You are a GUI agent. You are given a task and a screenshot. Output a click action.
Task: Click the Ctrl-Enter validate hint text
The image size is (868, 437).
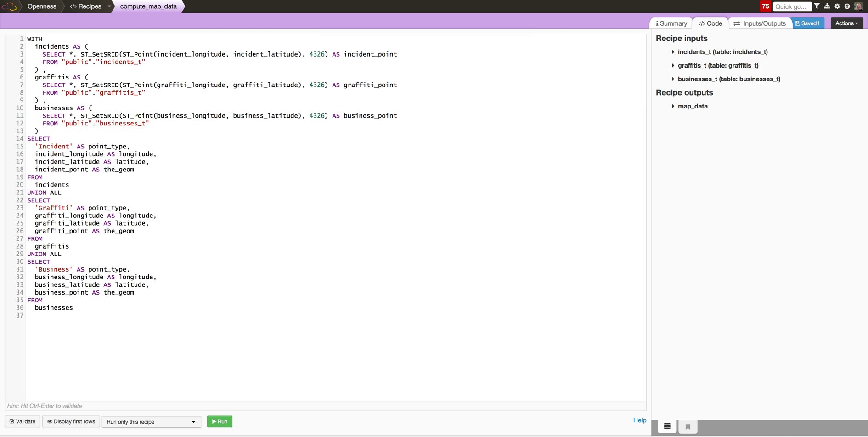tap(45, 406)
